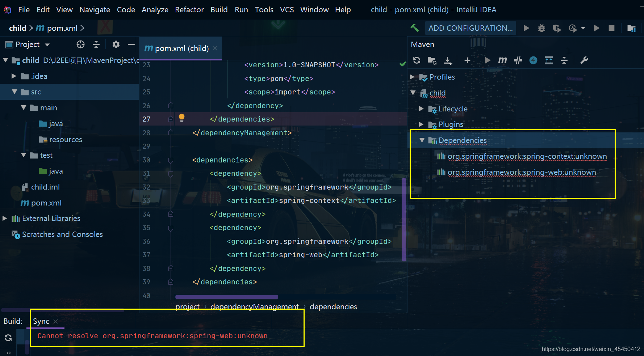The height and width of the screenshot is (356, 644).
Task: Open Project Structure icon in toolbar
Action: (631, 28)
